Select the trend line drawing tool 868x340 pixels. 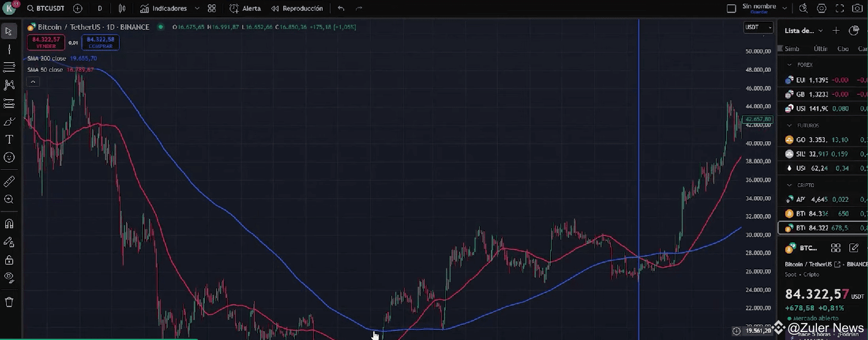coord(9,50)
